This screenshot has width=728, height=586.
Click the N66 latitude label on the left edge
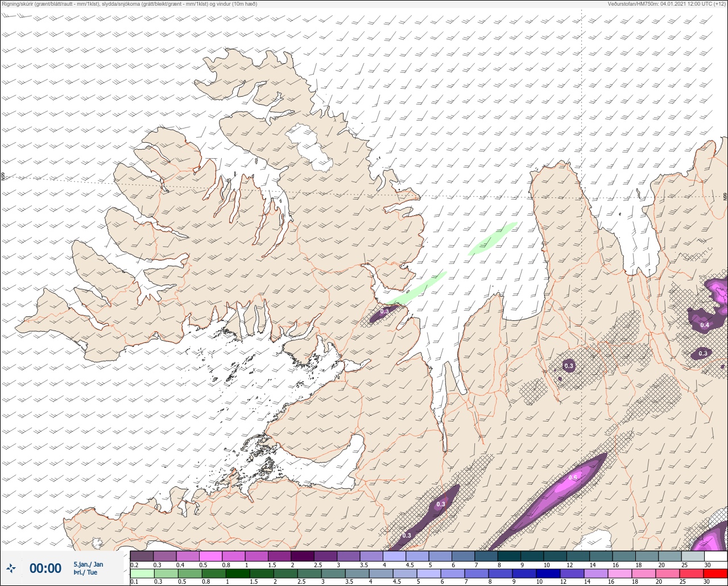(x=3, y=178)
